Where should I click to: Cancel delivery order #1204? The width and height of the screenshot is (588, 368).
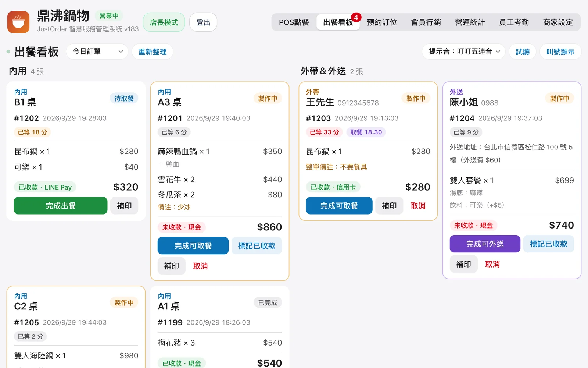click(492, 264)
